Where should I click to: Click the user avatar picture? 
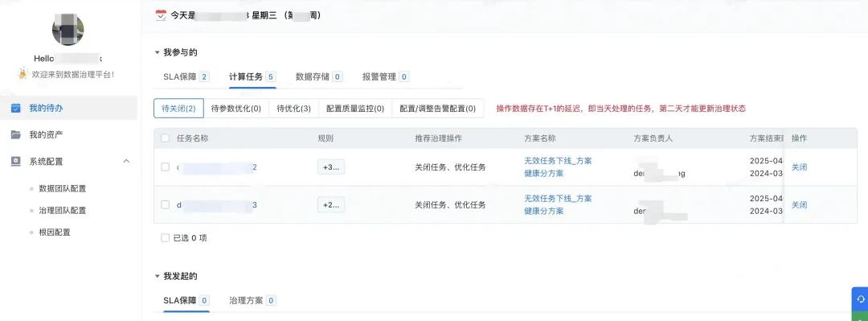[68, 30]
